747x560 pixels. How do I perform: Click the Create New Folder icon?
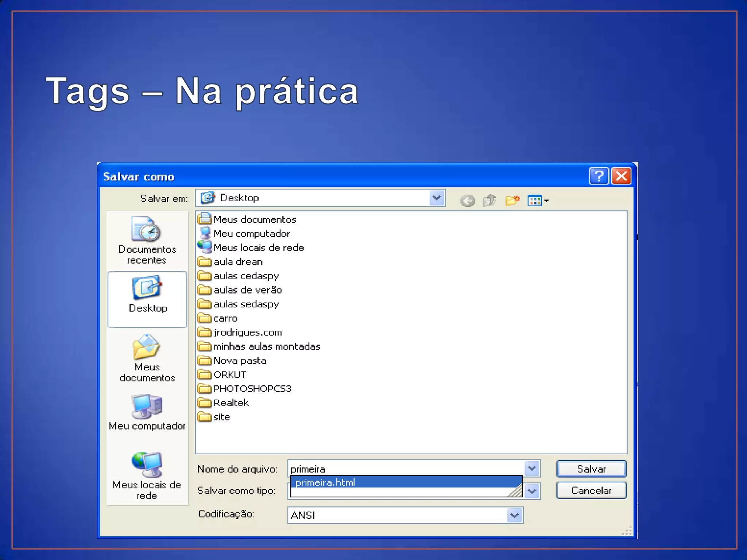(x=512, y=200)
